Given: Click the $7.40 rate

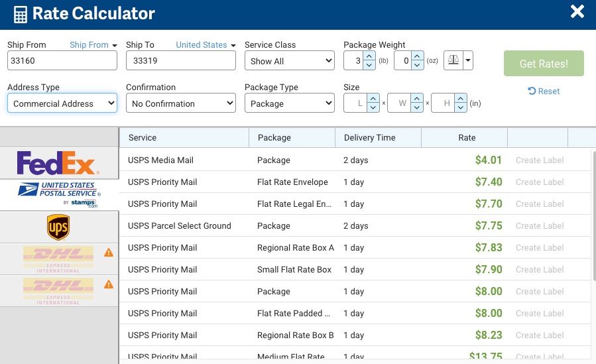Looking at the screenshot, I should tap(489, 182).
